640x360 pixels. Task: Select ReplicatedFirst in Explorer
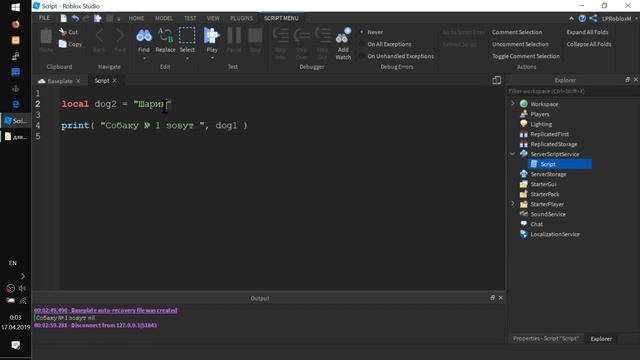point(549,134)
